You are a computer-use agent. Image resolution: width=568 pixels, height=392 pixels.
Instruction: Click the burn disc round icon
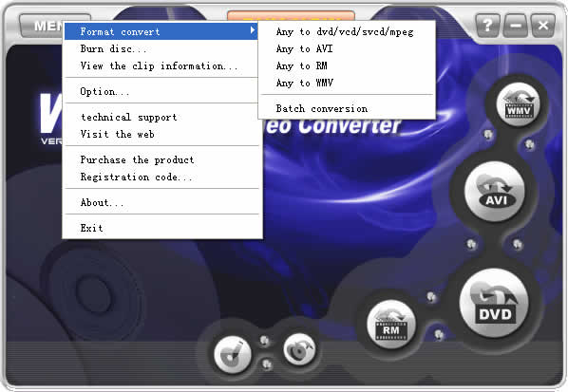[232, 355]
